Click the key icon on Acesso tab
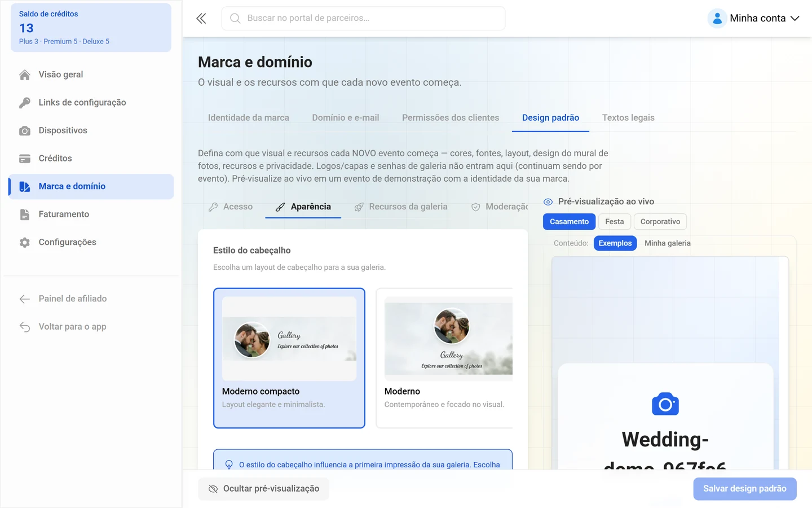 [x=213, y=207]
